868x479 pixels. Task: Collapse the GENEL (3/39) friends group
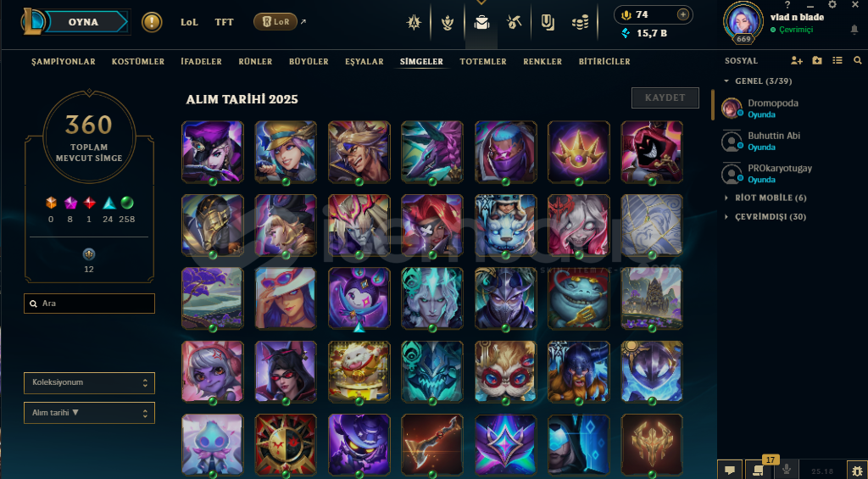[758, 81]
